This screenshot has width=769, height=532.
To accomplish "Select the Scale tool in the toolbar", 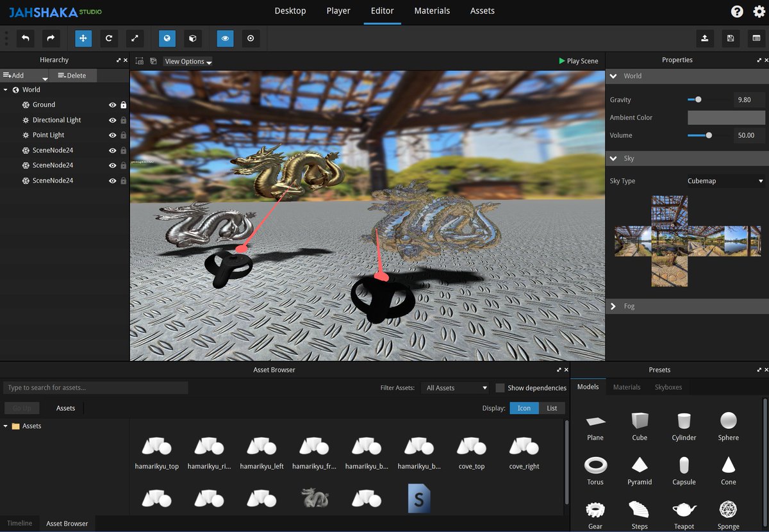I will tap(135, 38).
